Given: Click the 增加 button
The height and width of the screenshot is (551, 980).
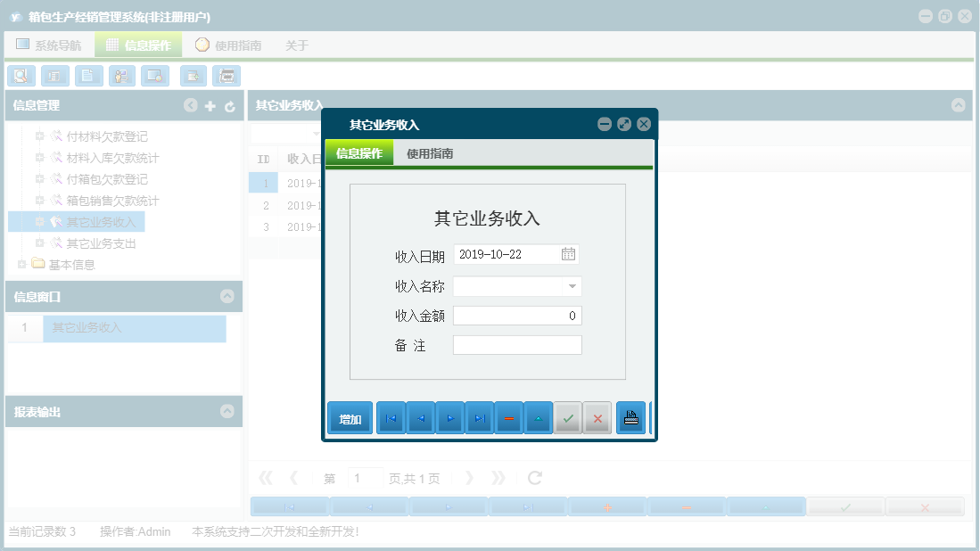Looking at the screenshot, I should (349, 417).
